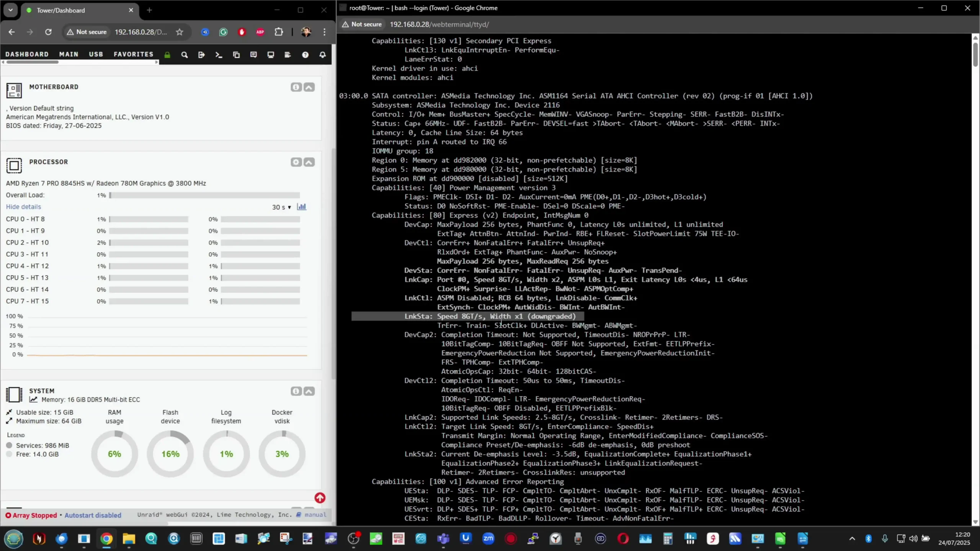Open the MAIN menu item
Screen dimensions: 980x551
69,54
